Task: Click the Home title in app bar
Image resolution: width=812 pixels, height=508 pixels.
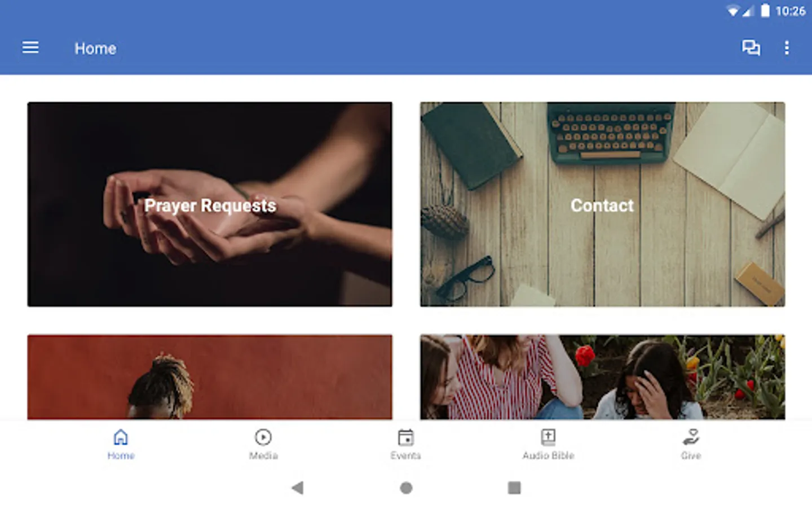Action: coord(95,49)
